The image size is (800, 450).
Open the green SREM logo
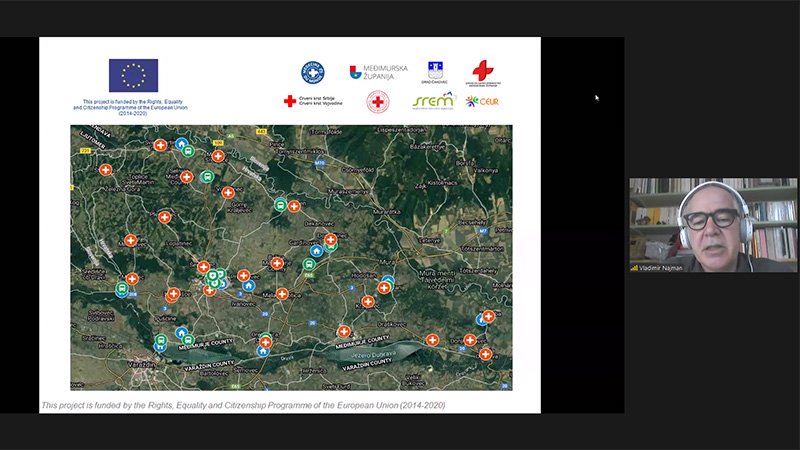[434, 101]
